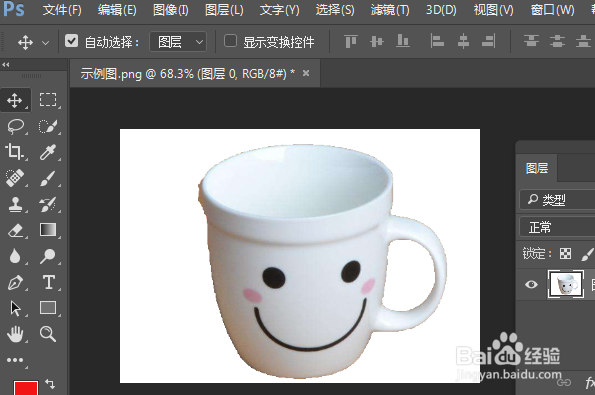Open the 视图(V) menu
This screenshot has height=395, width=595.
coord(493,10)
